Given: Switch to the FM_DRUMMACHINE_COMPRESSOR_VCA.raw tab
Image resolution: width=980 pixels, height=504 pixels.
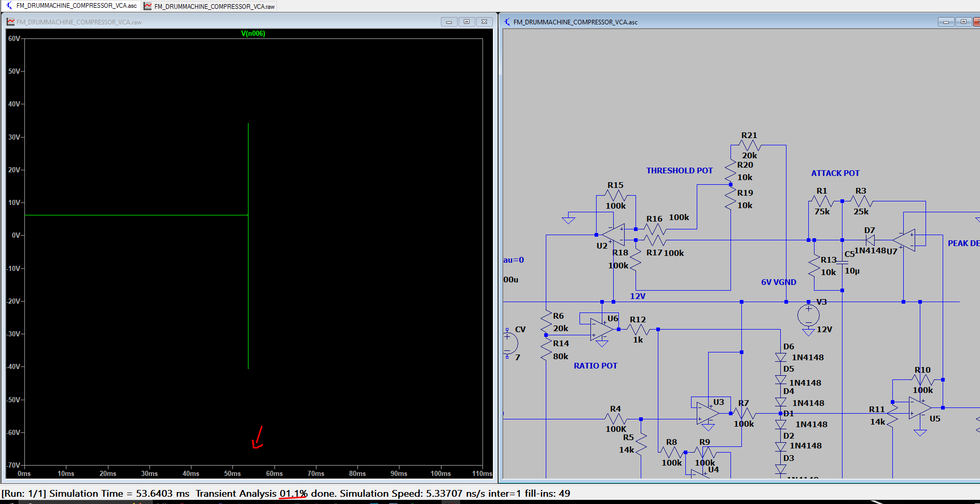Looking at the screenshot, I should (209, 6).
